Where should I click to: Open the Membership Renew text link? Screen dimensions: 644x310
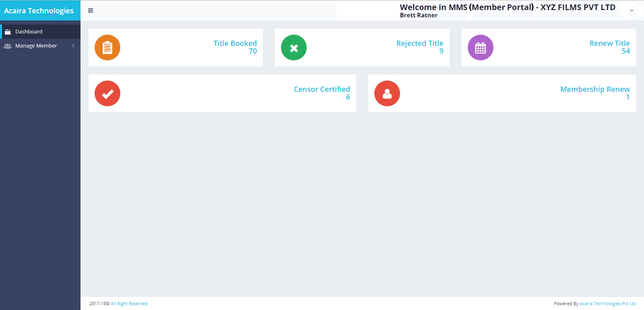tap(595, 89)
